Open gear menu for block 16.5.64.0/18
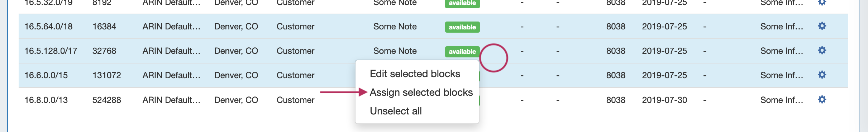Image resolution: width=868 pixels, height=132 pixels. point(822,26)
